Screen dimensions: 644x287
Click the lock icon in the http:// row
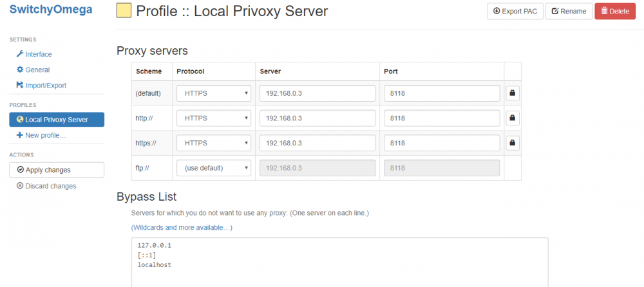[x=512, y=118]
